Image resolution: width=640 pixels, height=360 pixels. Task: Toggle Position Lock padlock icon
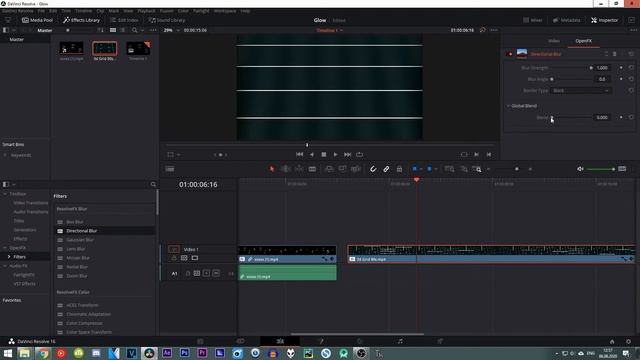pyautogui.click(x=399, y=169)
